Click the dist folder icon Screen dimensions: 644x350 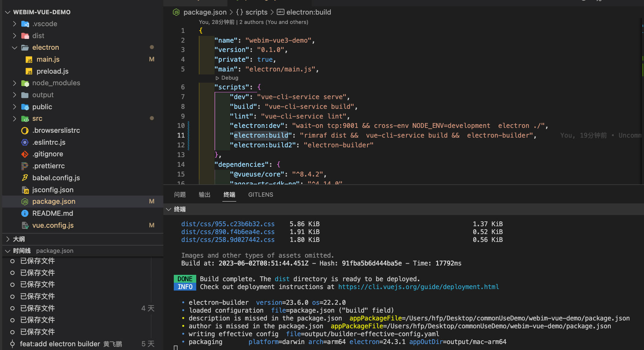point(25,36)
